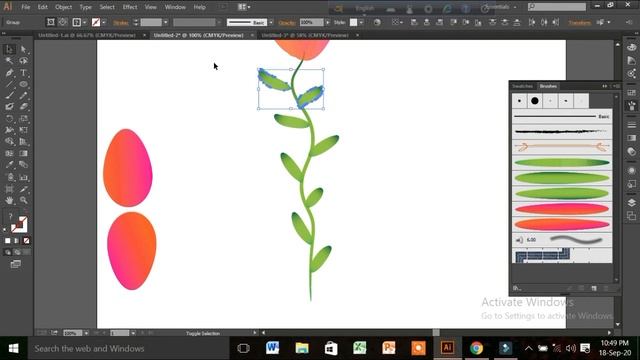
Task: Open the Arrange Documents dropdown
Action: pyautogui.click(x=244, y=7)
